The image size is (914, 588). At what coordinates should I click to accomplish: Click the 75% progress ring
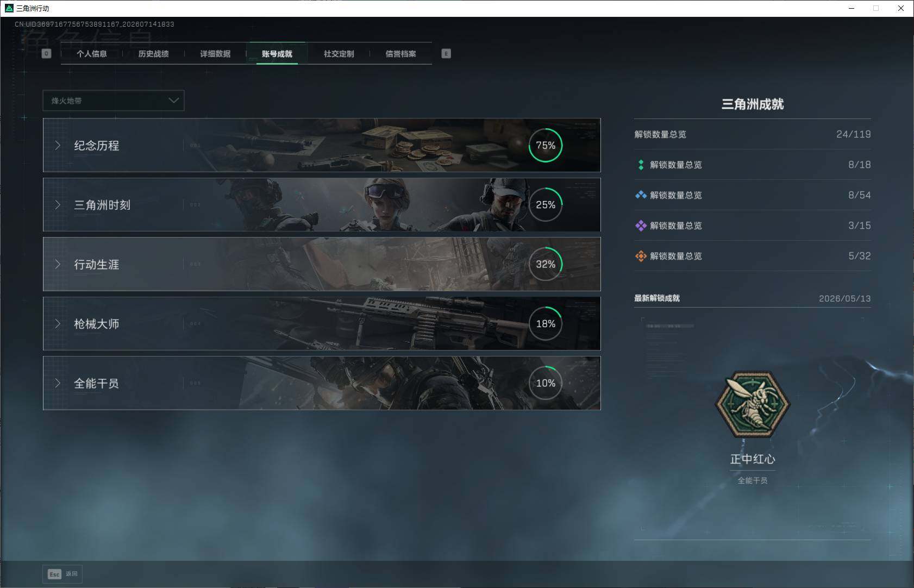pos(546,145)
